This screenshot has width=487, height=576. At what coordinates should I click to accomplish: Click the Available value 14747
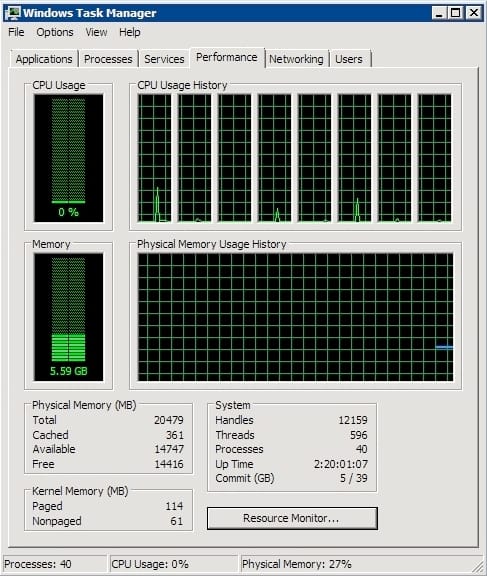tap(169, 449)
